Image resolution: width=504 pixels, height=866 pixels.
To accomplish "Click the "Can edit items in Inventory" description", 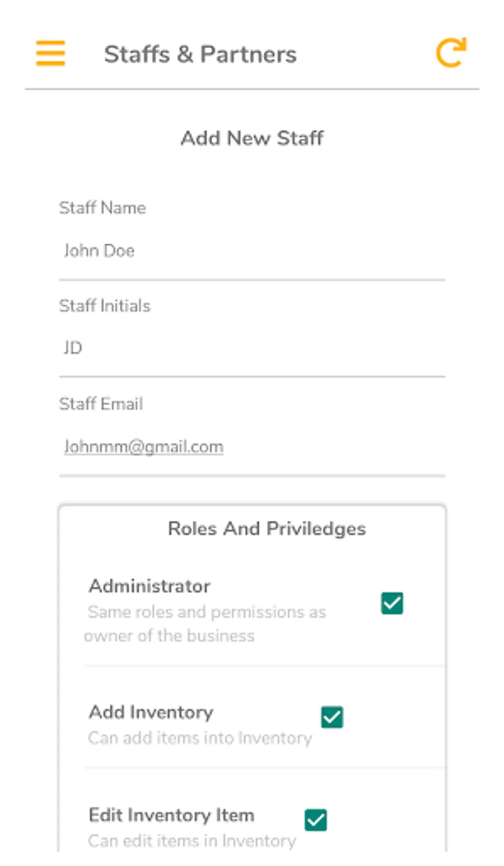I will (192, 841).
